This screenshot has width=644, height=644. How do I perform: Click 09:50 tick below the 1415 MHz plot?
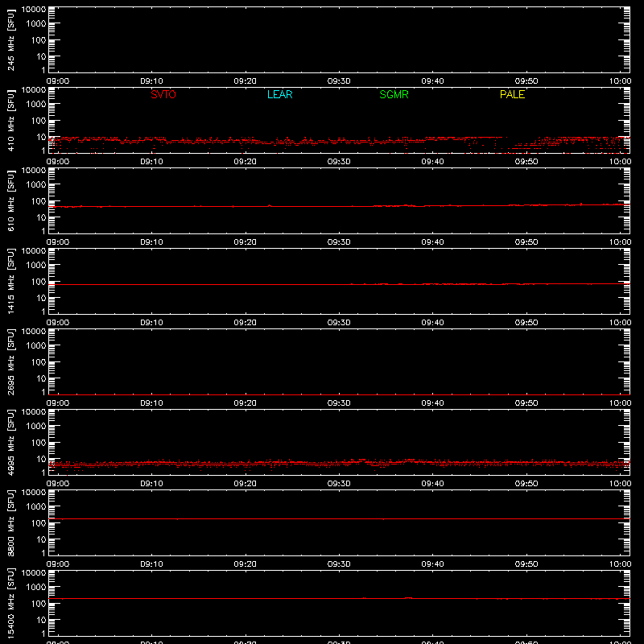tap(526, 323)
